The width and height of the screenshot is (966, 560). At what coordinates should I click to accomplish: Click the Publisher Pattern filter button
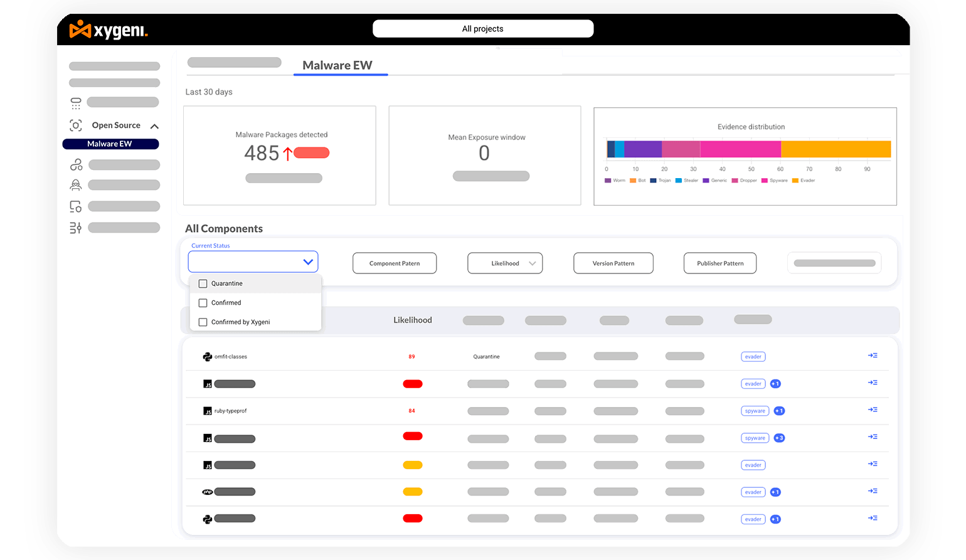pos(719,263)
